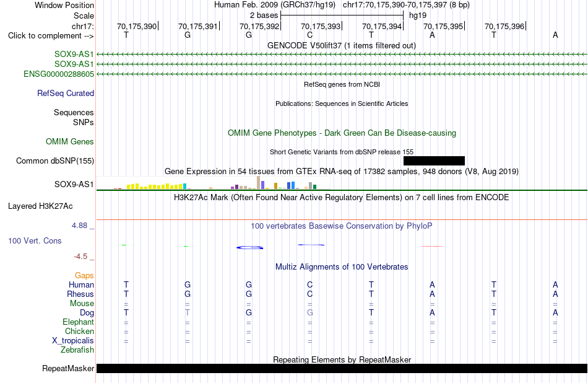Click 'Repeating Elements by RepeatMasker' title

click(x=342, y=359)
